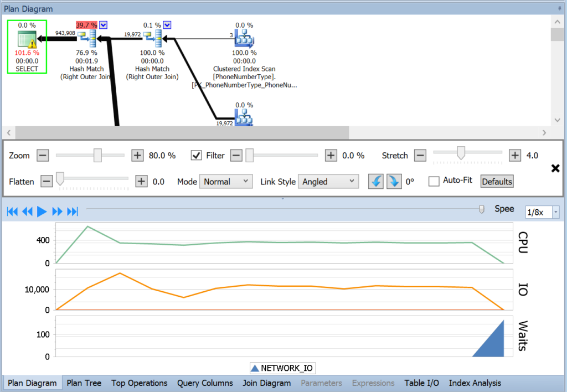Close the diagram settings panel with X

coord(555,168)
